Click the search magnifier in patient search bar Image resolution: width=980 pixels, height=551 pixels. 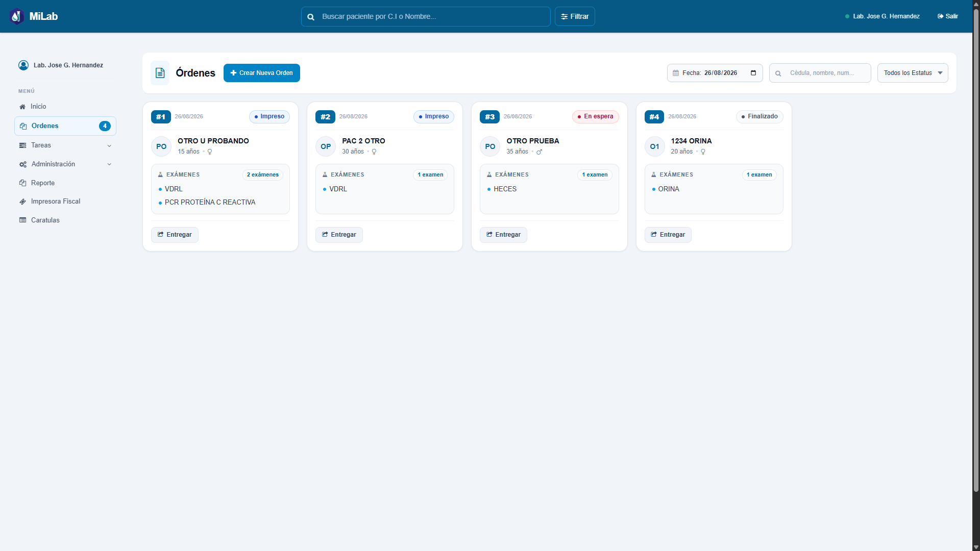pyautogui.click(x=311, y=17)
